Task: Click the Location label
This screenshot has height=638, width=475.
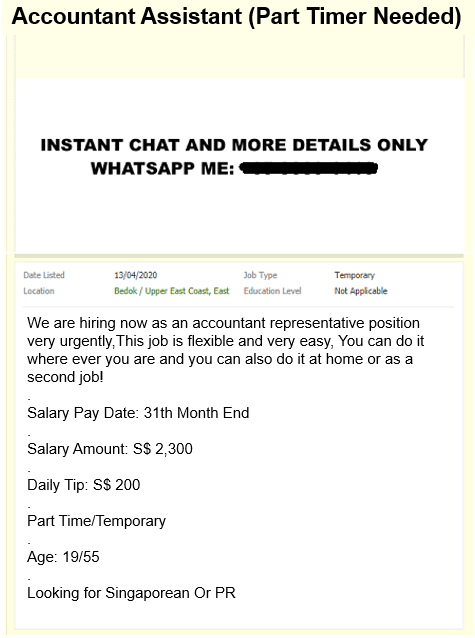Action: pyautogui.click(x=39, y=291)
